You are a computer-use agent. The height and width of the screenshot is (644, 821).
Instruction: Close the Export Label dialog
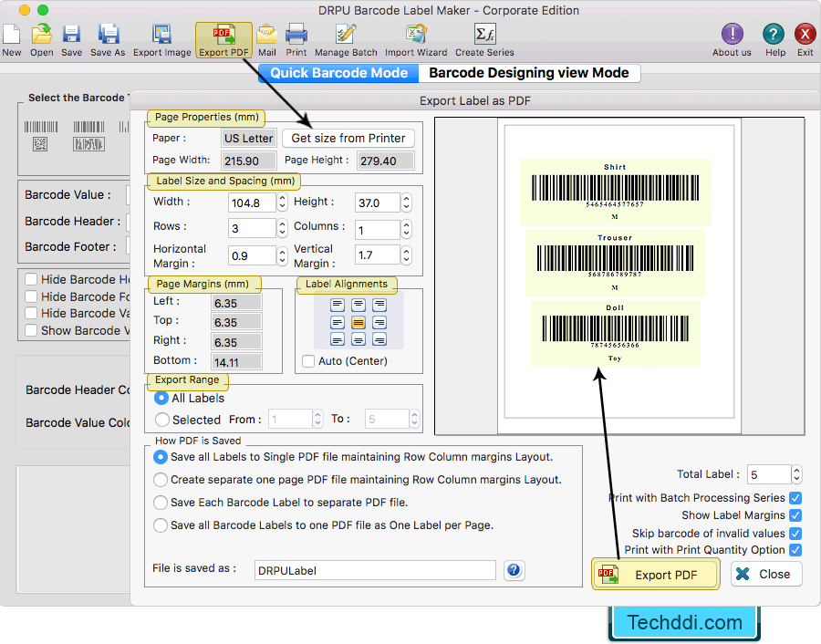[x=766, y=575]
